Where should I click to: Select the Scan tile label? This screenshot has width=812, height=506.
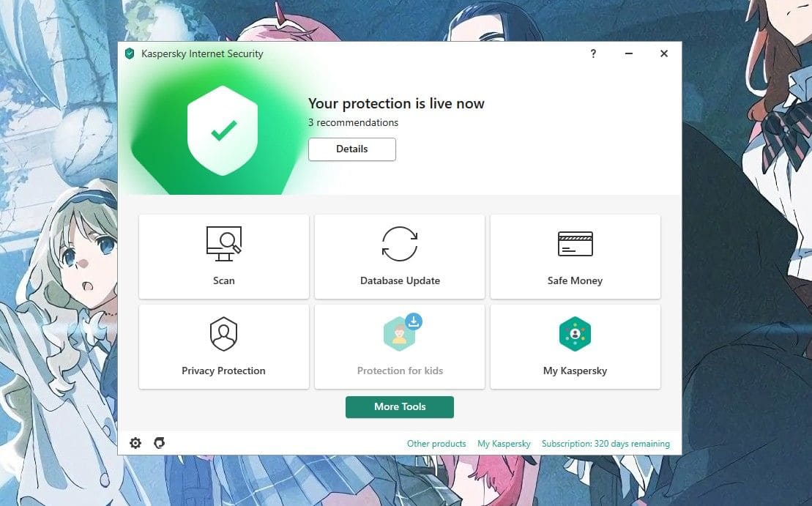[224, 280]
